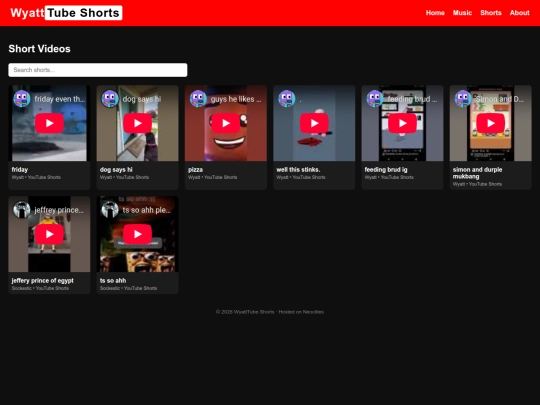Click 'Sockestic • YouTube Shorts' under ts so ahh

click(128, 288)
